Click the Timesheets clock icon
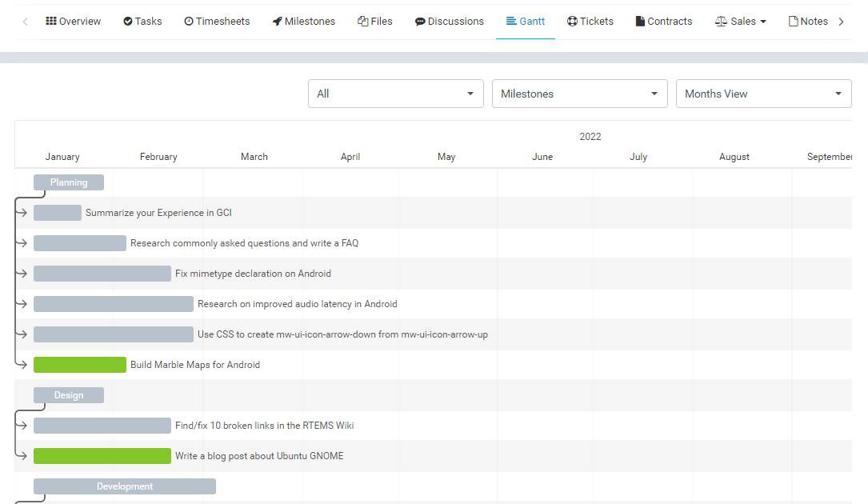 [x=189, y=22]
